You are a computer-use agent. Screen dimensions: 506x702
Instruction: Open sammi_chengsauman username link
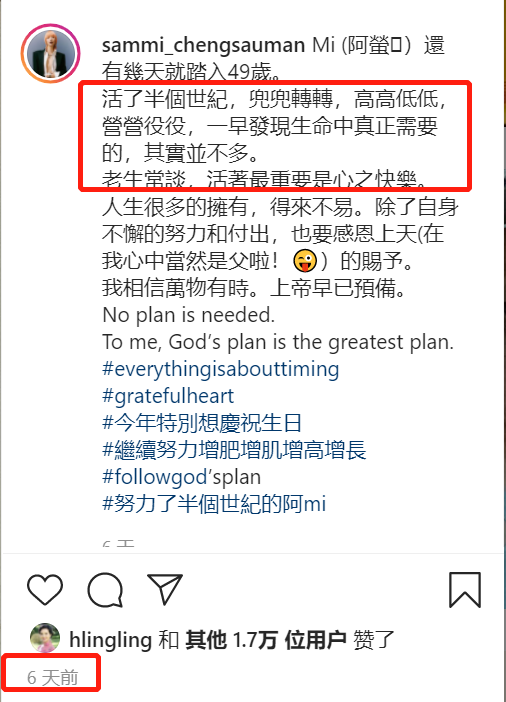pyautogui.click(x=204, y=46)
